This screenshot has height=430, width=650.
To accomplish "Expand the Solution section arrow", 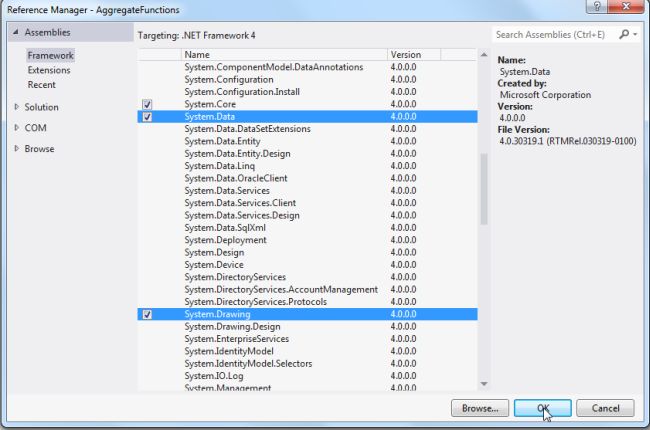I will pos(17,107).
